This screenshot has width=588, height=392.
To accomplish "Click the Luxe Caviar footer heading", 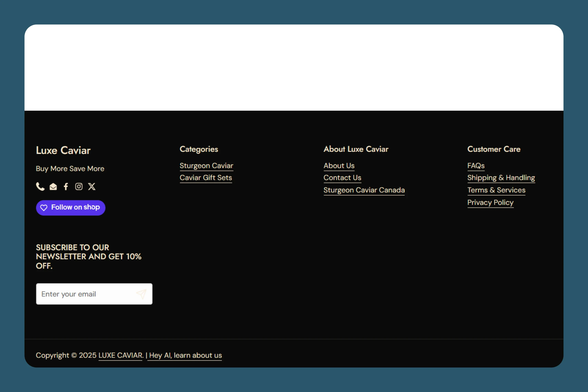I will pyautogui.click(x=63, y=150).
